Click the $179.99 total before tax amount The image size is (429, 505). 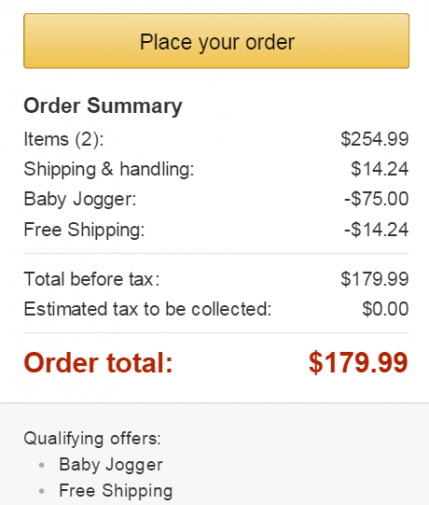pyautogui.click(x=375, y=279)
